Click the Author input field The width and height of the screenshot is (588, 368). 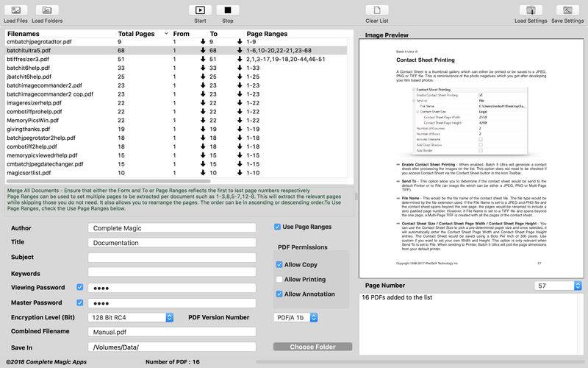pyautogui.click(x=172, y=228)
